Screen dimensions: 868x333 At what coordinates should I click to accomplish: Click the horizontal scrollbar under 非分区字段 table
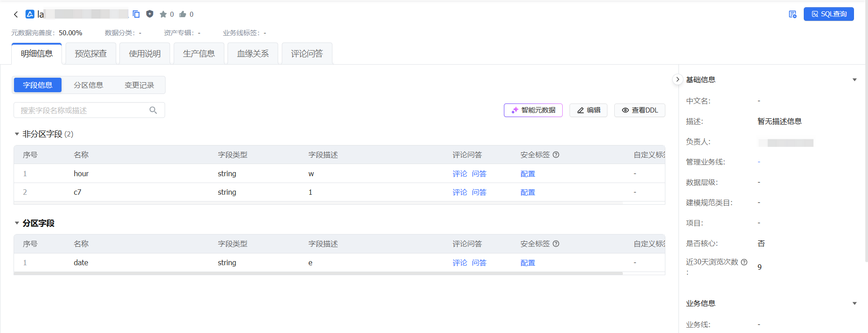click(318, 203)
